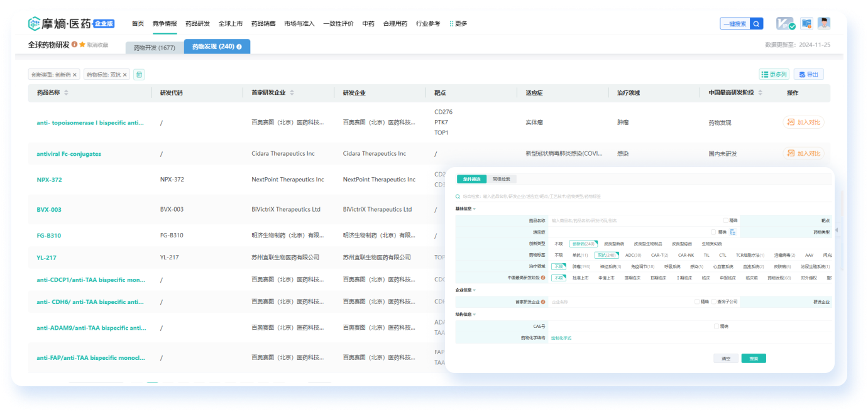Enable the 查询子公司 checkbox
The height and width of the screenshot is (412, 868).
(x=713, y=302)
